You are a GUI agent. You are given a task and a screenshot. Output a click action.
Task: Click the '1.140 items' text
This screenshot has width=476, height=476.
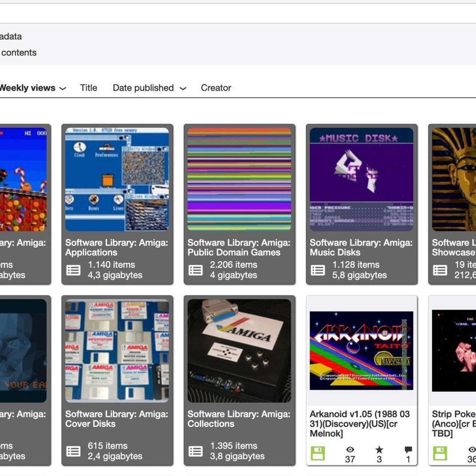point(112,265)
